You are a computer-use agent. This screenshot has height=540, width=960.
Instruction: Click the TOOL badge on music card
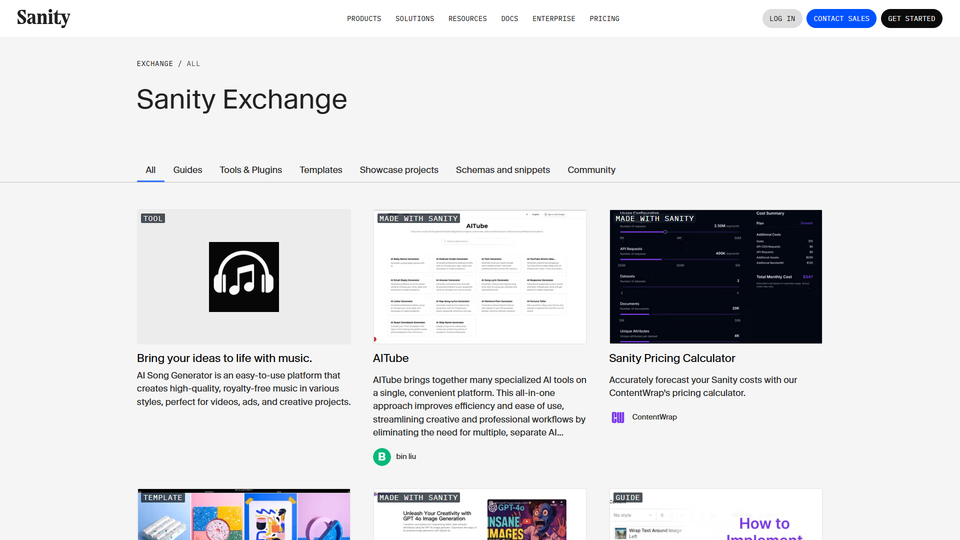tap(152, 219)
